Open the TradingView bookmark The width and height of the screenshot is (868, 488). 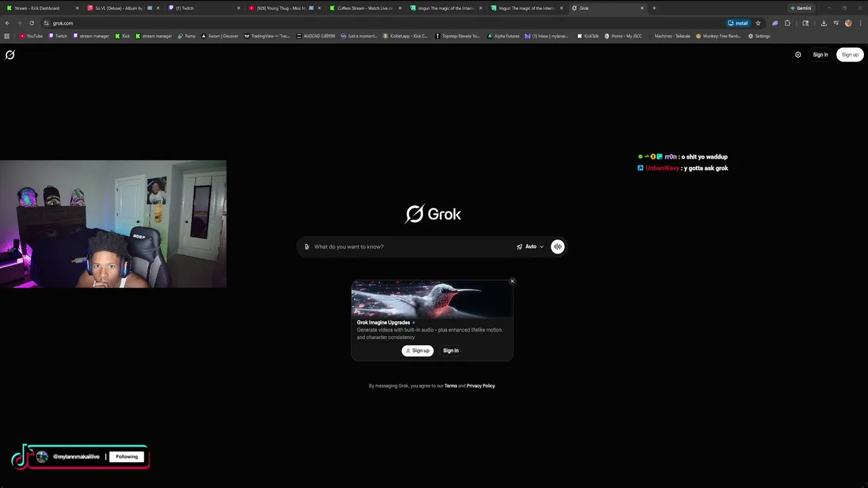click(268, 36)
